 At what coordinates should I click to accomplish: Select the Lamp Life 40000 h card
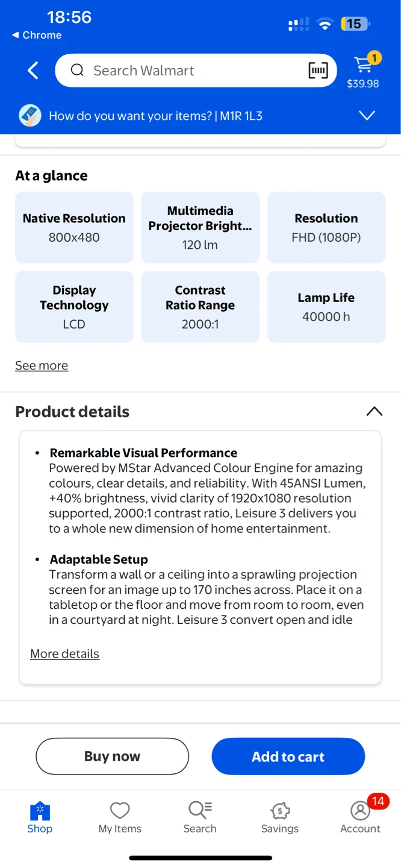326,307
